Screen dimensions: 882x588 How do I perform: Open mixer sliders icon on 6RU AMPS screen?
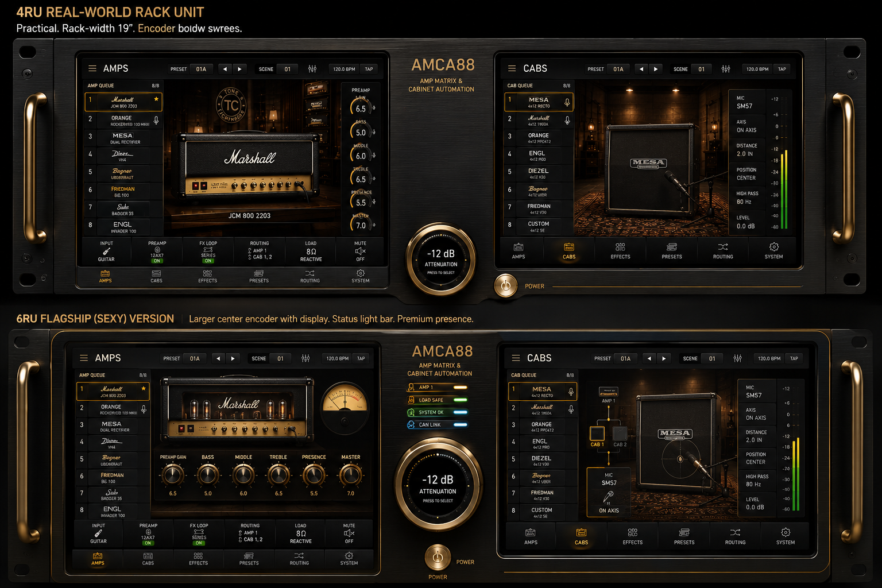pyautogui.click(x=305, y=358)
